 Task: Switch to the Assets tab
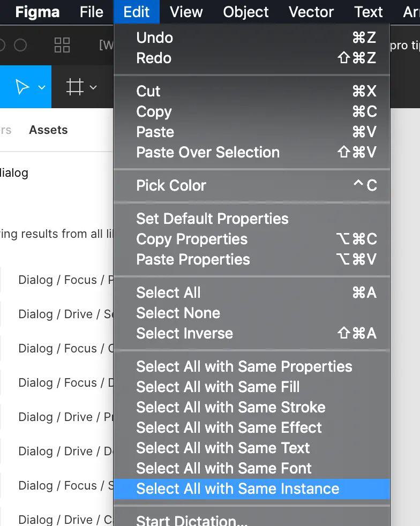point(48,130)
